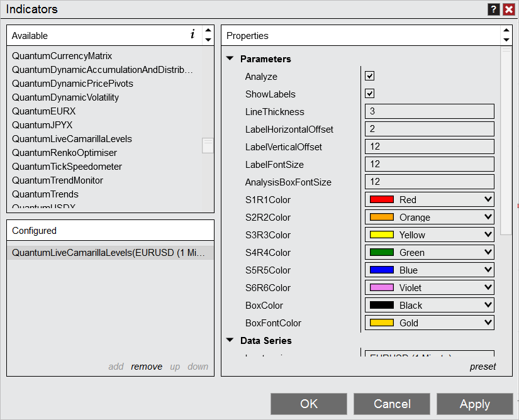Click the preset link
519x420 pixels.
point(483,367)
